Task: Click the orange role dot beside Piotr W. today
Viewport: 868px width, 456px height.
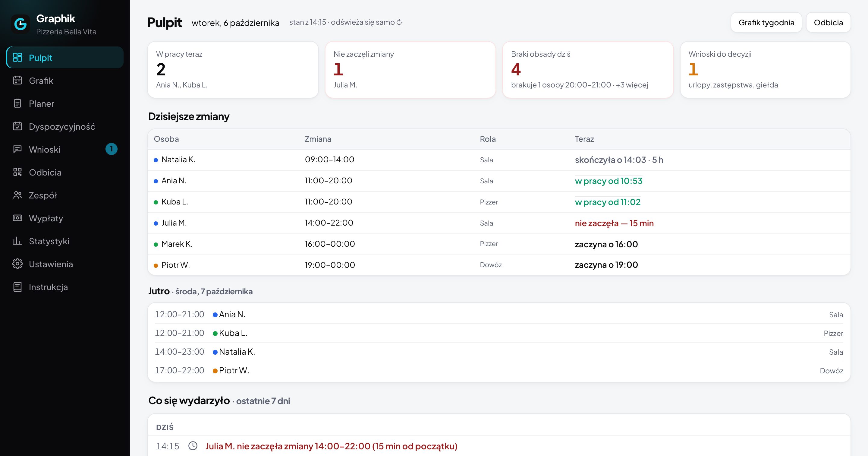Action: [156, 265]
